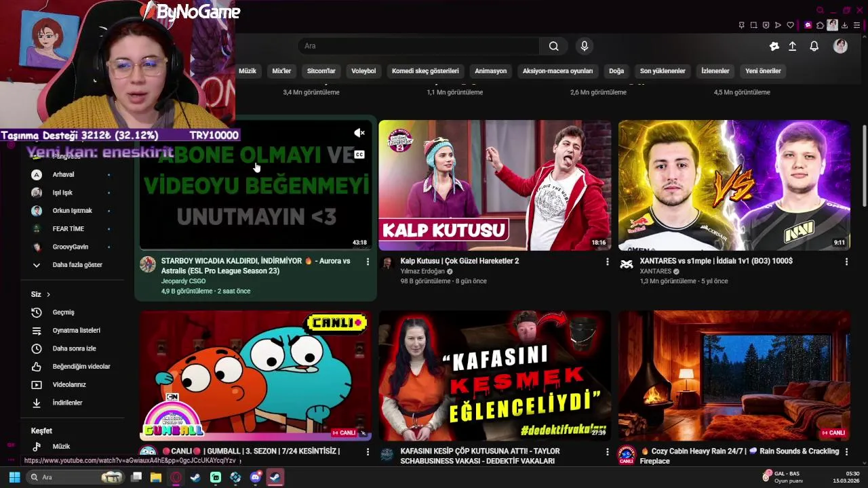Open options menu for Kalp Kutusu video
This screenshot has width=868, height=488.
[x=607, y=262]
